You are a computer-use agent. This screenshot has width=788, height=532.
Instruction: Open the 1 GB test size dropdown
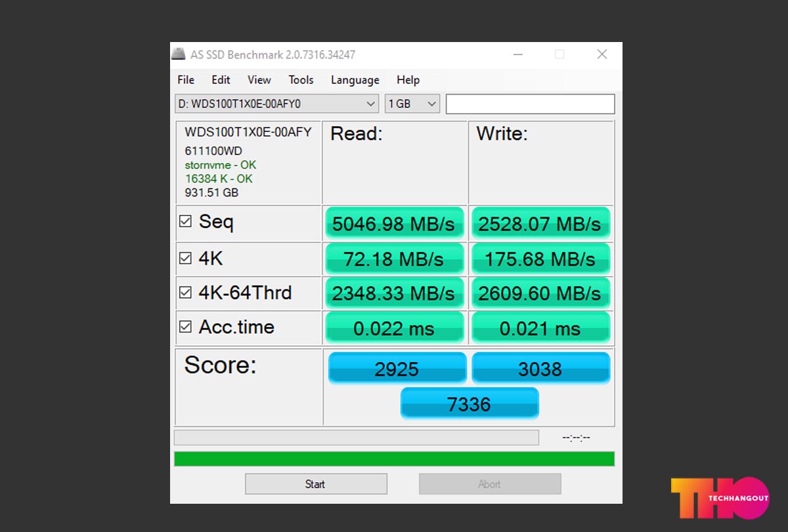[412, 104]
